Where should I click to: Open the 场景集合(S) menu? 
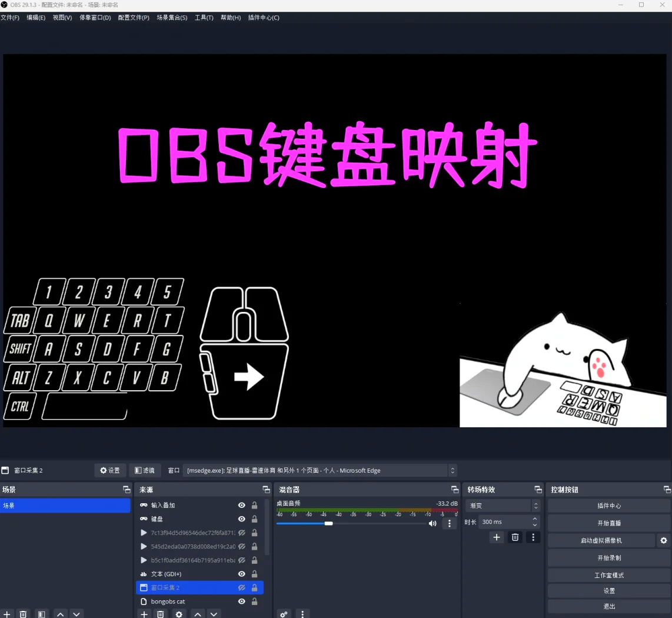pos(172,18)
